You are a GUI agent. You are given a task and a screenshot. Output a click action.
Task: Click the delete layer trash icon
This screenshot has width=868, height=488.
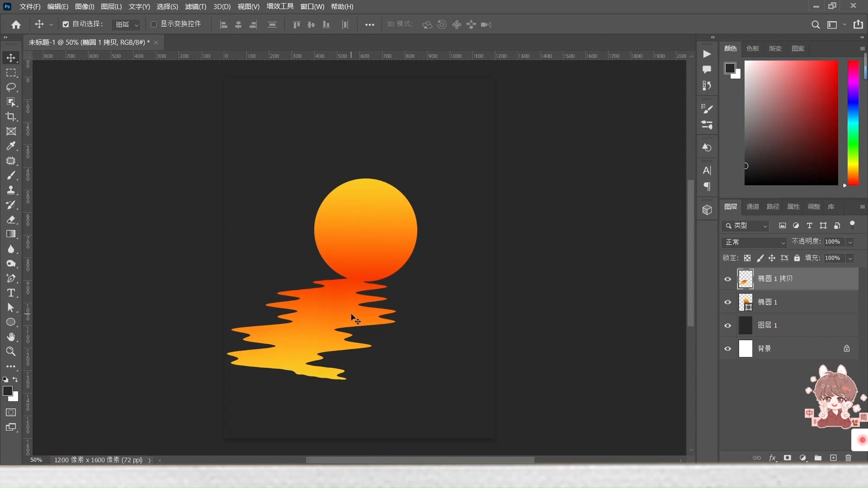pyautogui.click(x=848, y=458)
